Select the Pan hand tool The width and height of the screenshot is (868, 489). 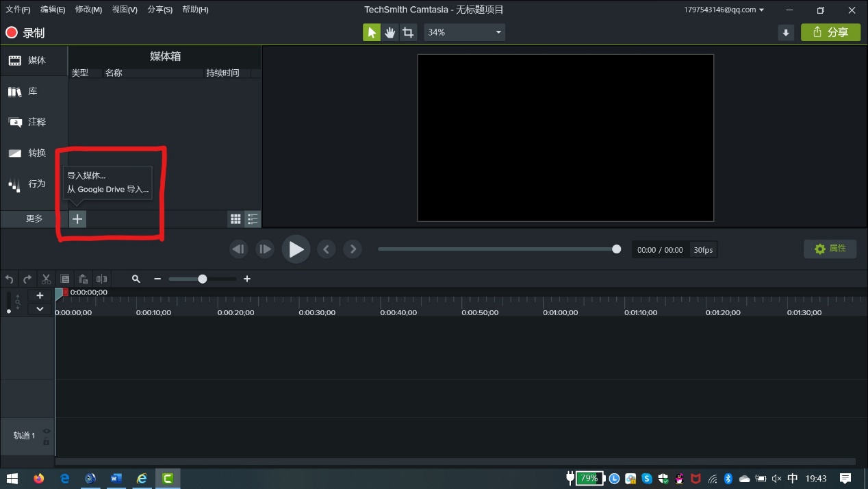390,32
